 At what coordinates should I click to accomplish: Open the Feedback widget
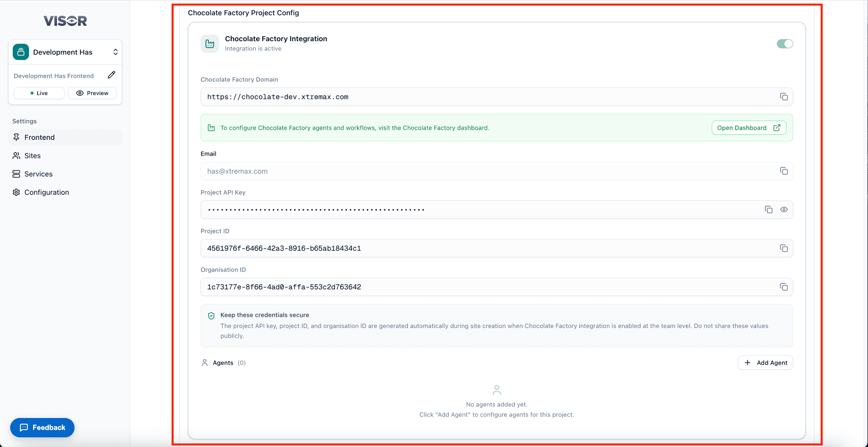[42, 428]
